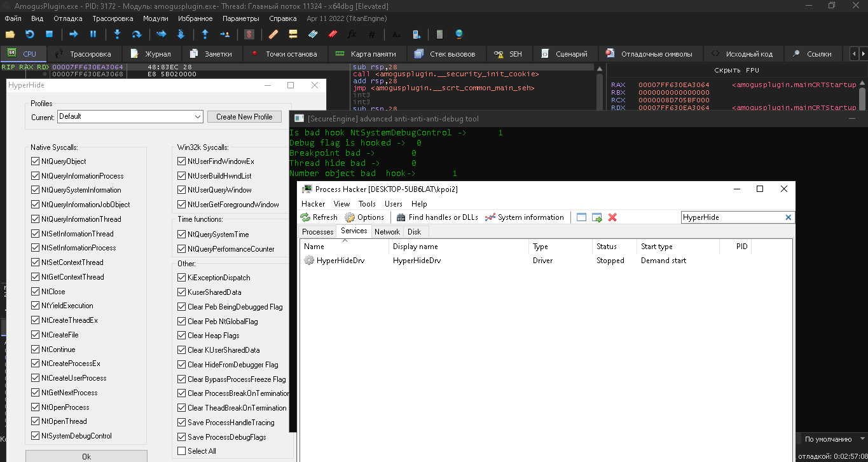Click the Open file folder icon in x64dbg toolbar

[x=10, y=34]
